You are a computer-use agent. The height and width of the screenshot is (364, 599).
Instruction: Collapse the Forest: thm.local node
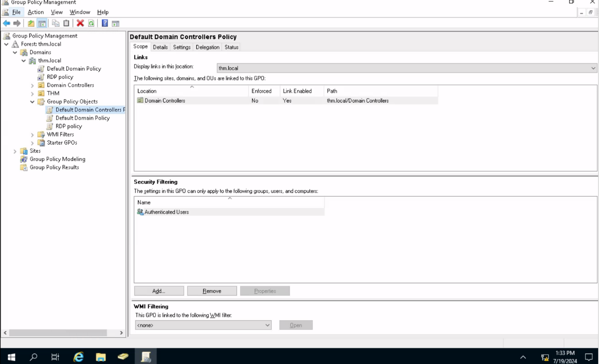(6, 44)
